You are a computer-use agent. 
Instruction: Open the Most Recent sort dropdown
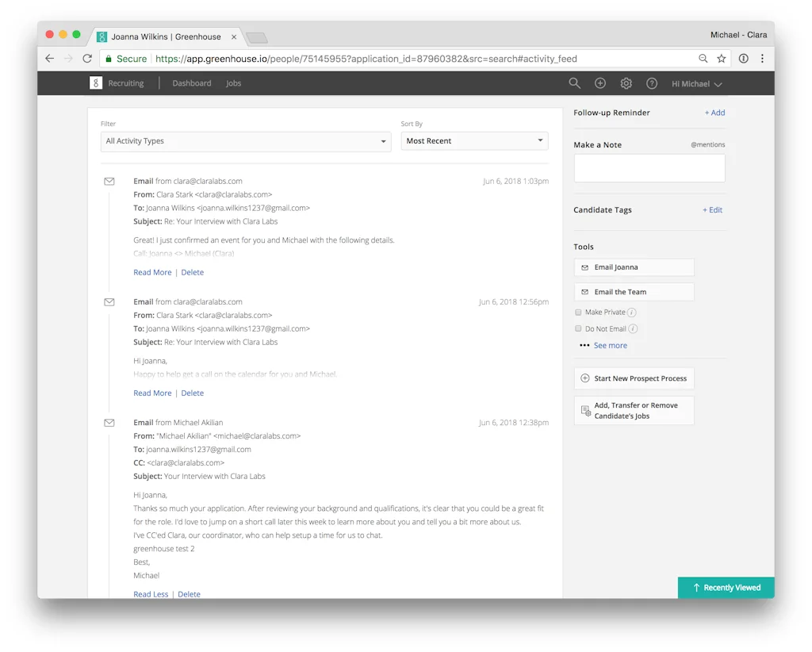[474, 141]
